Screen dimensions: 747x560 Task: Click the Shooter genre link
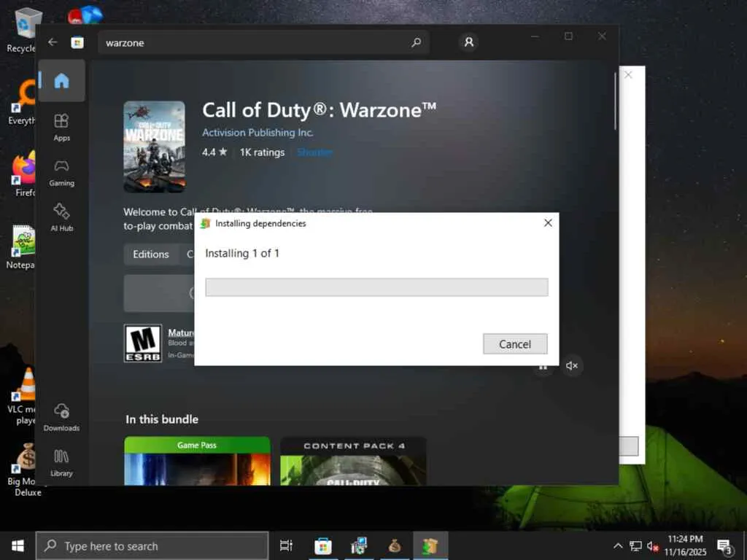click(315, 152)
